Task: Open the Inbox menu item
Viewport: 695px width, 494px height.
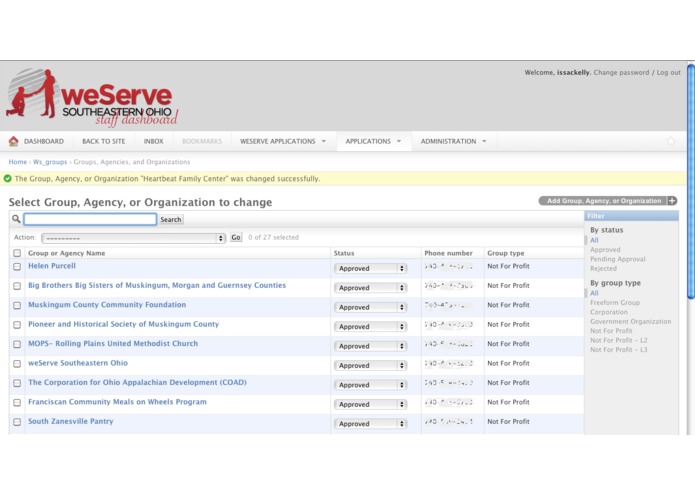Action: click(153, 141)
